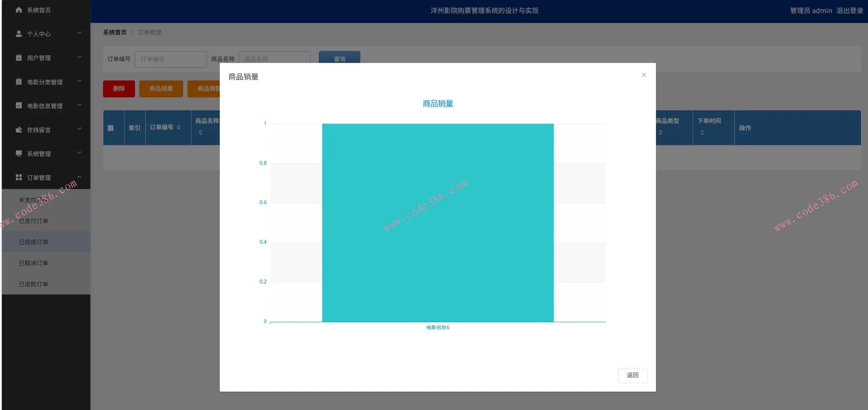
Task: Check the select-all checkbox in table header
Action: click(111, 128)
